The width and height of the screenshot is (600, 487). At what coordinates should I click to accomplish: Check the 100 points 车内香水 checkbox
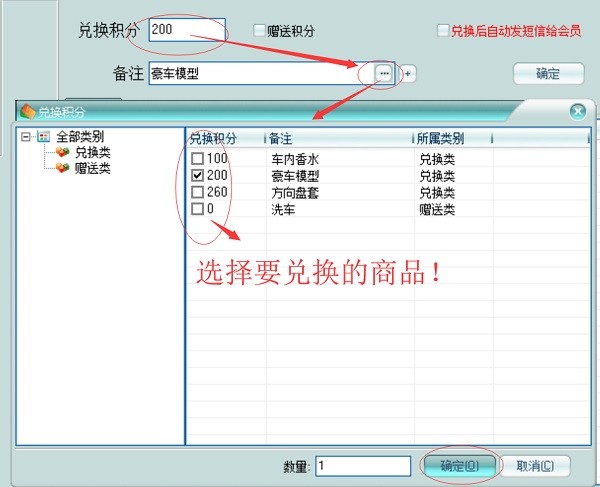(x=197, y=159)
